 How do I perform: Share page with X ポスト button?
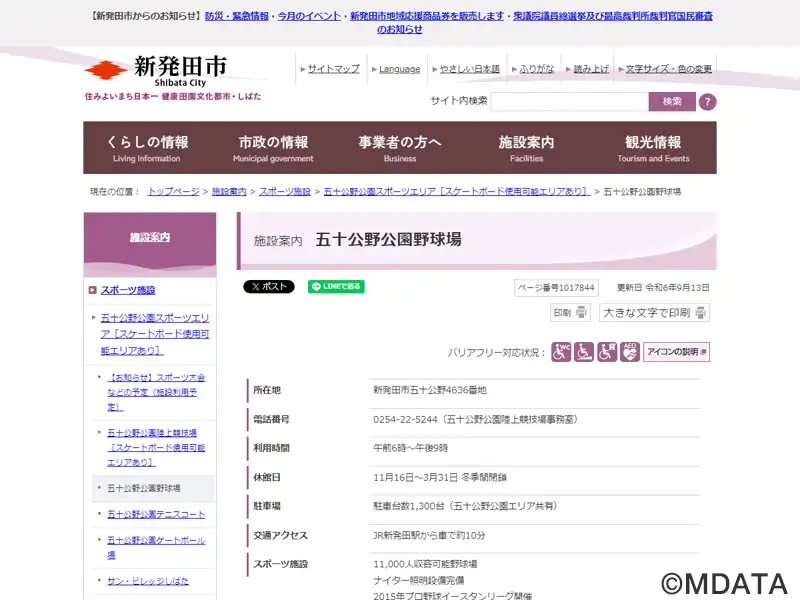[x=269, y=287]
